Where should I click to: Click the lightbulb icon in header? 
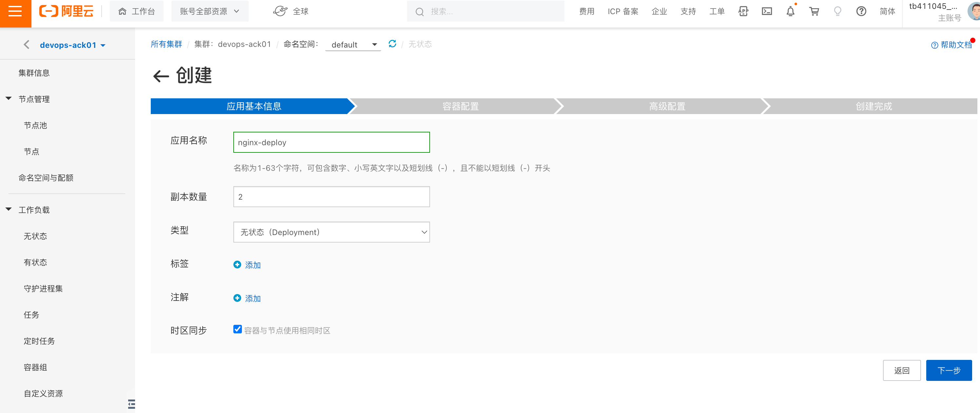837,11
